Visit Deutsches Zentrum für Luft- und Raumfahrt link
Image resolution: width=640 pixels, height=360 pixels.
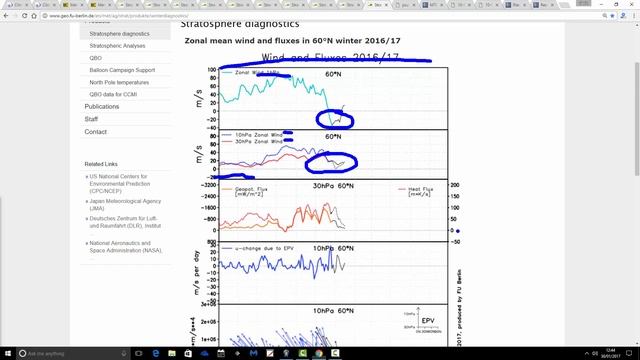[x=125, y=222]
